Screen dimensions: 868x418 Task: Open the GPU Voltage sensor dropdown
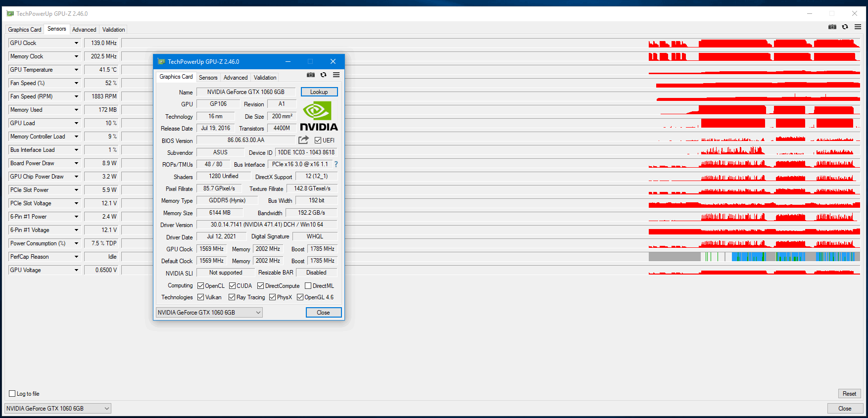point(76,270)
